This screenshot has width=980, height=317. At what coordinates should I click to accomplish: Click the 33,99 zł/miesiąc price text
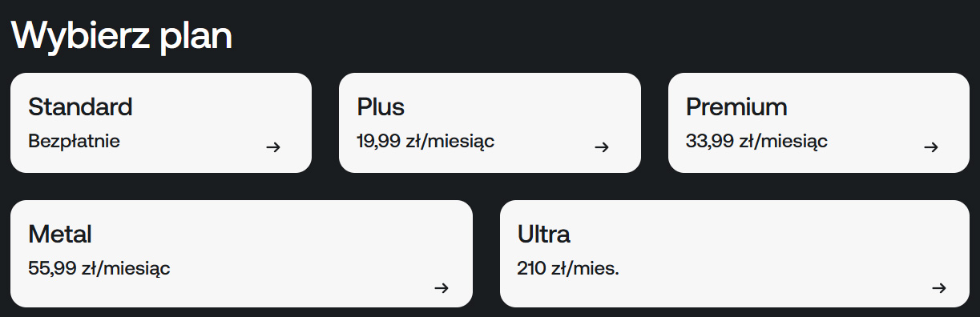point(756,142)
